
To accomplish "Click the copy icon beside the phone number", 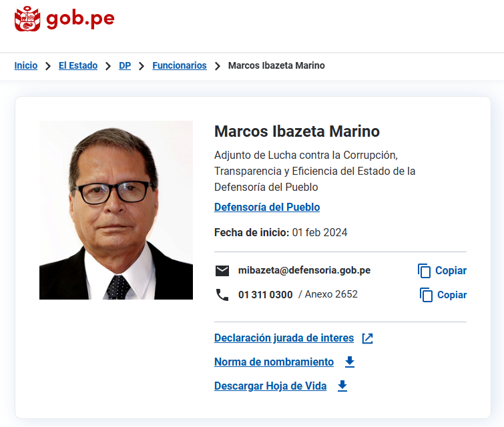I will pyautogui.click(x=426, y=295).
